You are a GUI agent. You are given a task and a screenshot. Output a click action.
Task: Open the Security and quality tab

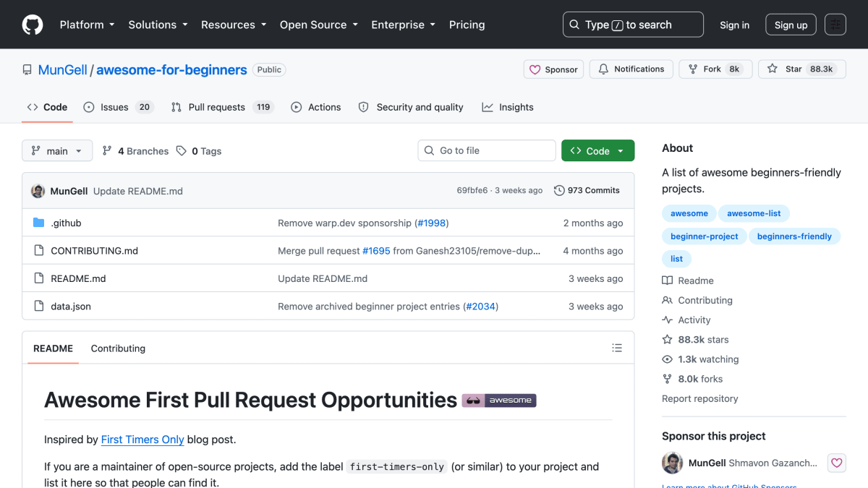coord(411,107)
